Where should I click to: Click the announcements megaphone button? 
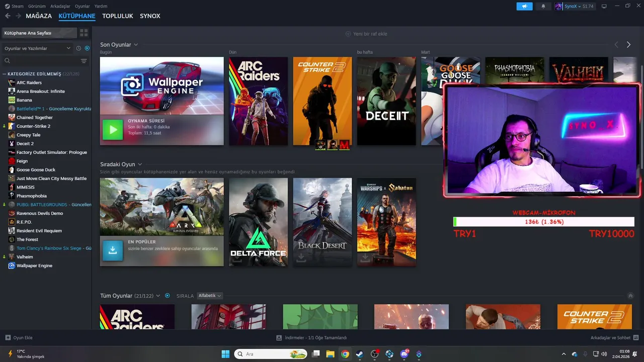524,6
